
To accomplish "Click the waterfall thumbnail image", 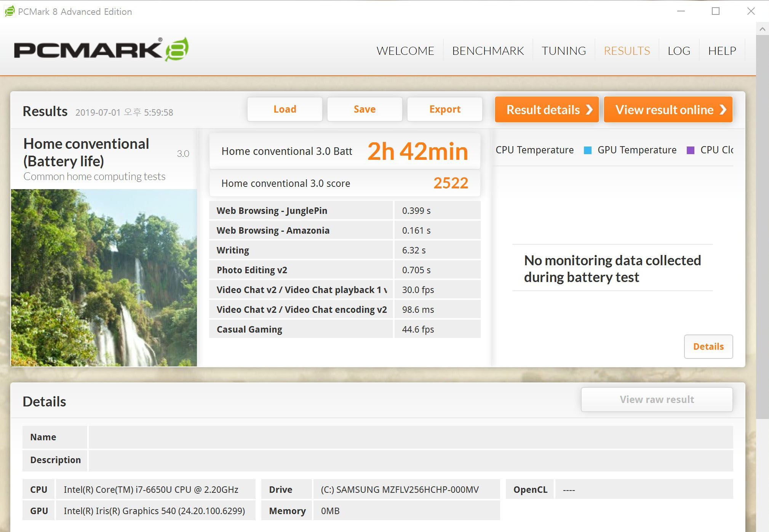I will pyautogui.click(x=104, y=278).
